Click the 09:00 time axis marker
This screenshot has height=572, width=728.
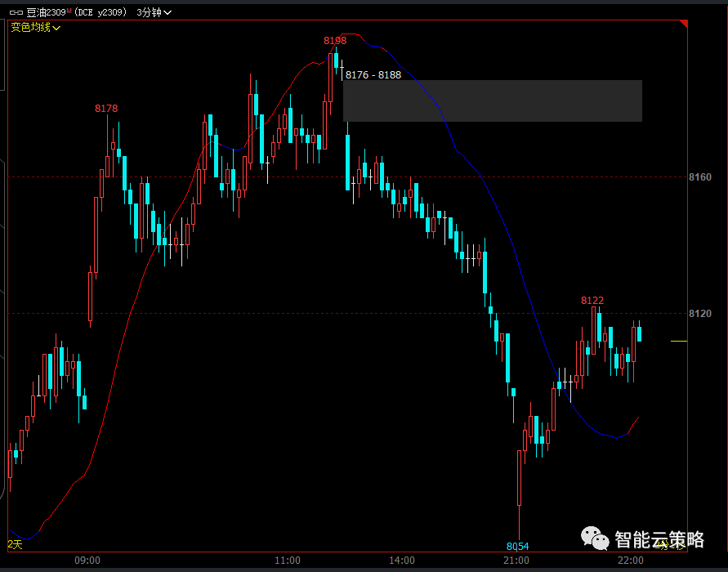point(87,561)
